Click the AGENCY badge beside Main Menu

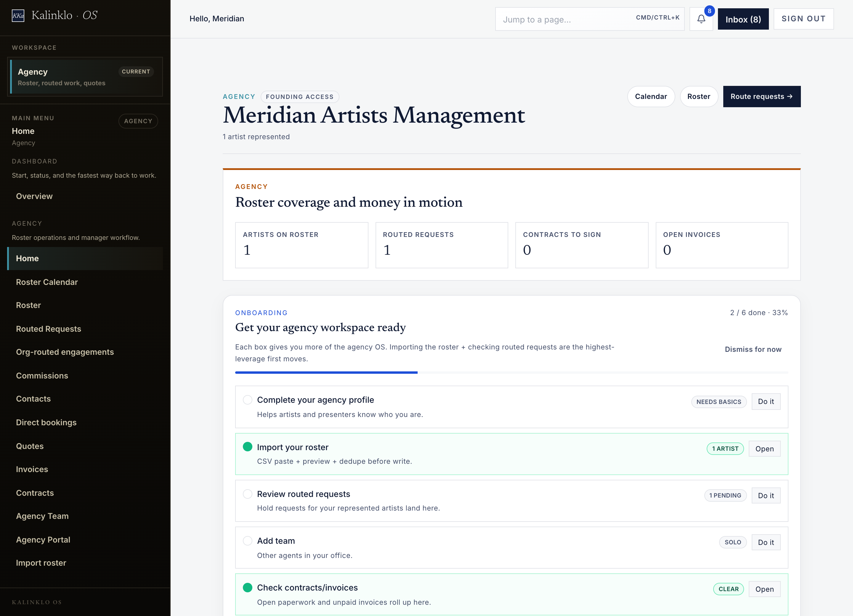tap(138, 121)
